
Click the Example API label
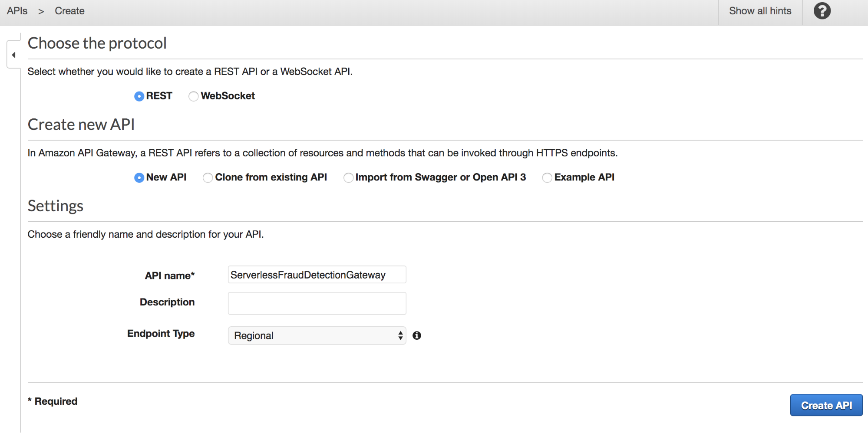coord(584,177)
